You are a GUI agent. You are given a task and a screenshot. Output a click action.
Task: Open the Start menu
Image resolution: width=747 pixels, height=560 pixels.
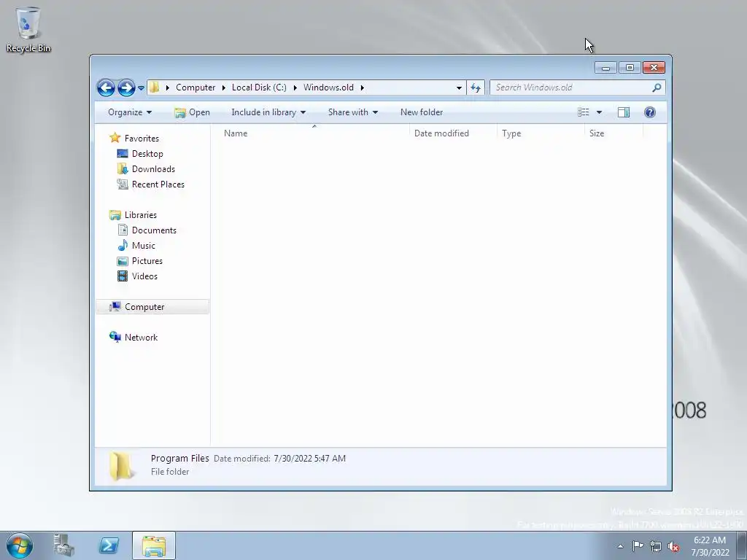click(20, 545)
